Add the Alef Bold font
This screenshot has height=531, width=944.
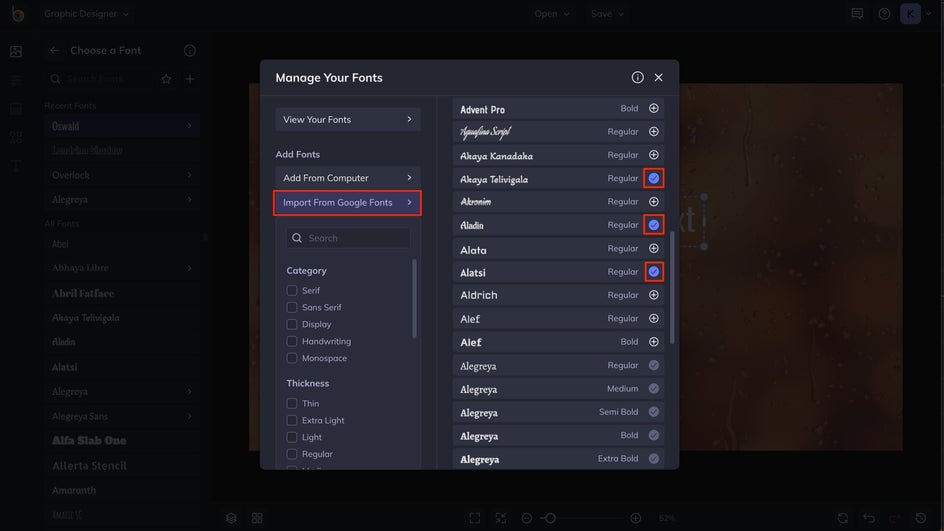[x=653, y=341]
